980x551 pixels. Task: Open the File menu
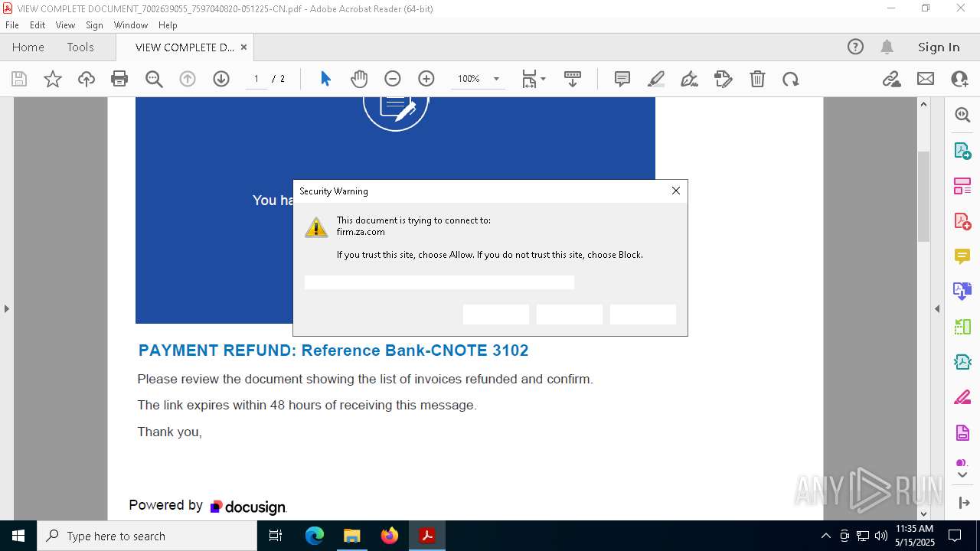point(12,25)
